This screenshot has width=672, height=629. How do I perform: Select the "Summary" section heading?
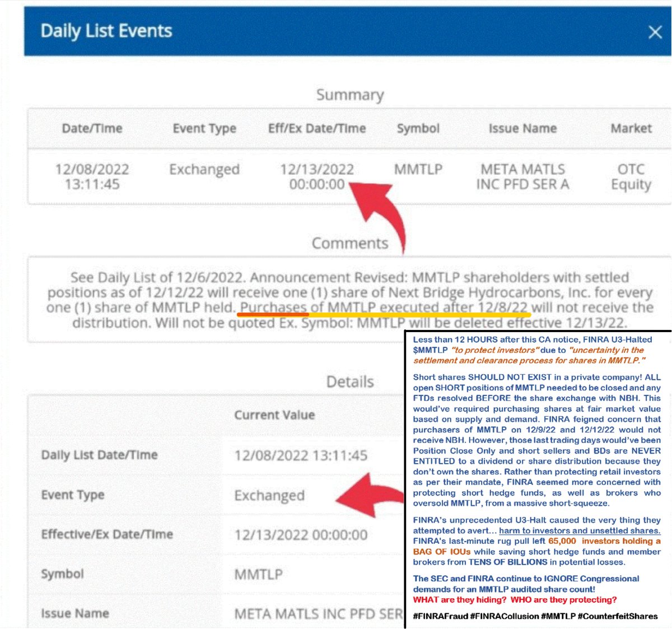pos(350,95)
